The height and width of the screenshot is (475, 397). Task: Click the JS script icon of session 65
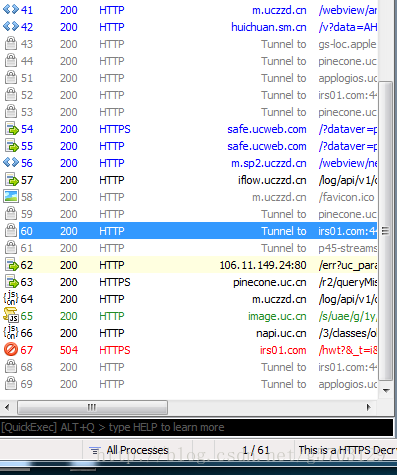[11, 315]
